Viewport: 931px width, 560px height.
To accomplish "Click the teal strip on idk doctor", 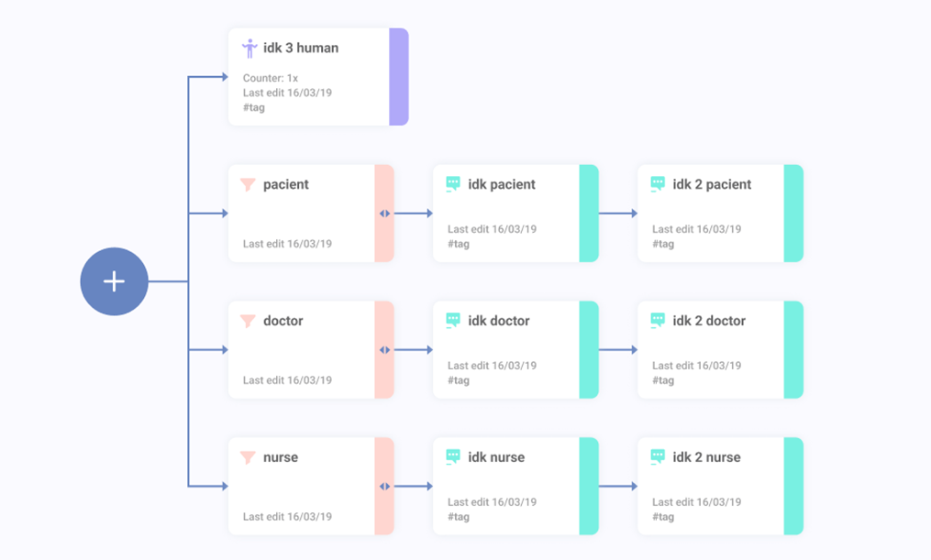I will pyautogui.click(x=589, y=350).
